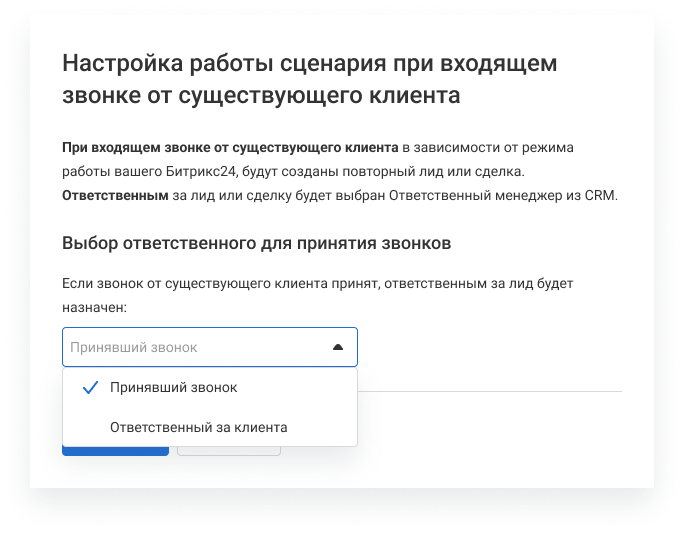This screenshot has width=684, height=533.
Task: Click the bold word Ответственным in description
Action: [115, 196]
